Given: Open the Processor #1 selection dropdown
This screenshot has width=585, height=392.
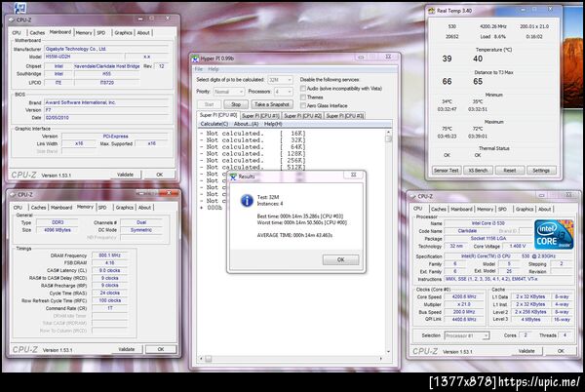Looking at the screenshot, I should click(x=466, y=335).
